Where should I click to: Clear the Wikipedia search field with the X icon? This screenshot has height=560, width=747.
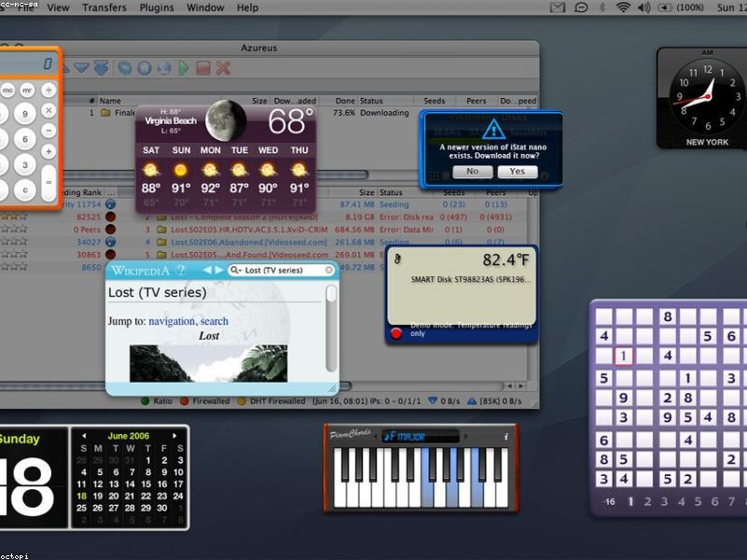327,271
